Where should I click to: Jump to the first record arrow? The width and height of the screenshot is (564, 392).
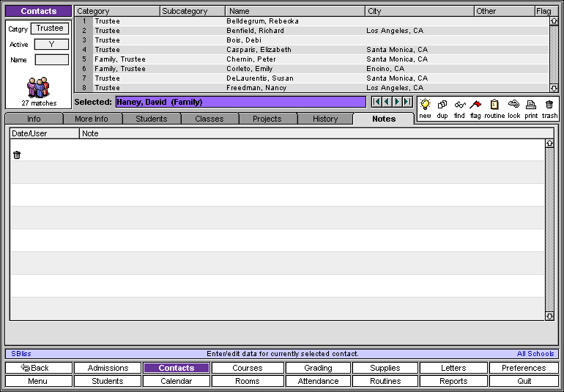[x=376, y=102]
